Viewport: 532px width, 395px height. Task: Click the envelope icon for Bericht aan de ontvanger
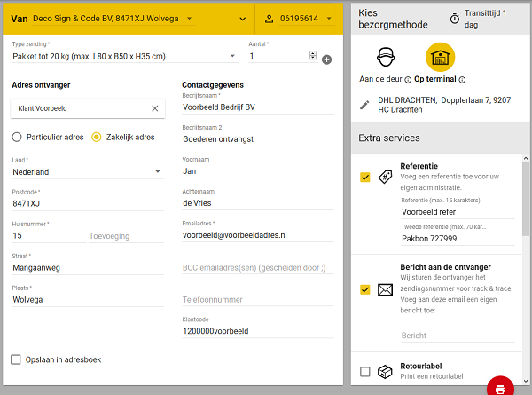(x=385, y=289)
